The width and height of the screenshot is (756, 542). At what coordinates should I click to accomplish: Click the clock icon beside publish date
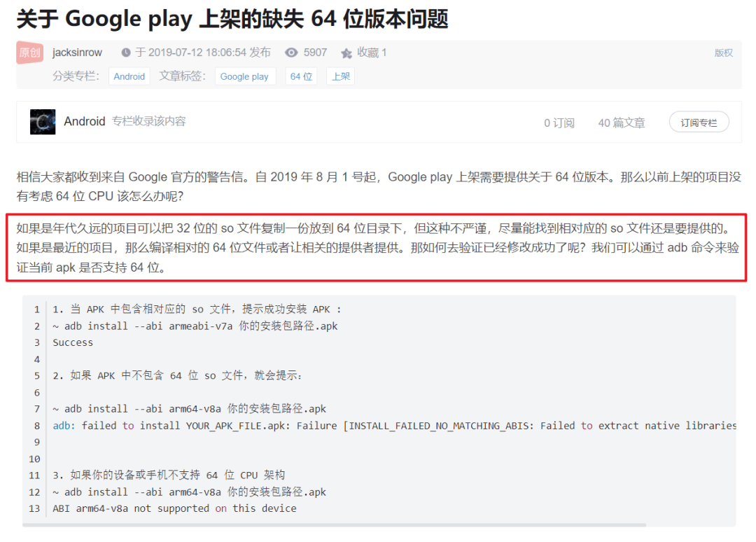127,52
